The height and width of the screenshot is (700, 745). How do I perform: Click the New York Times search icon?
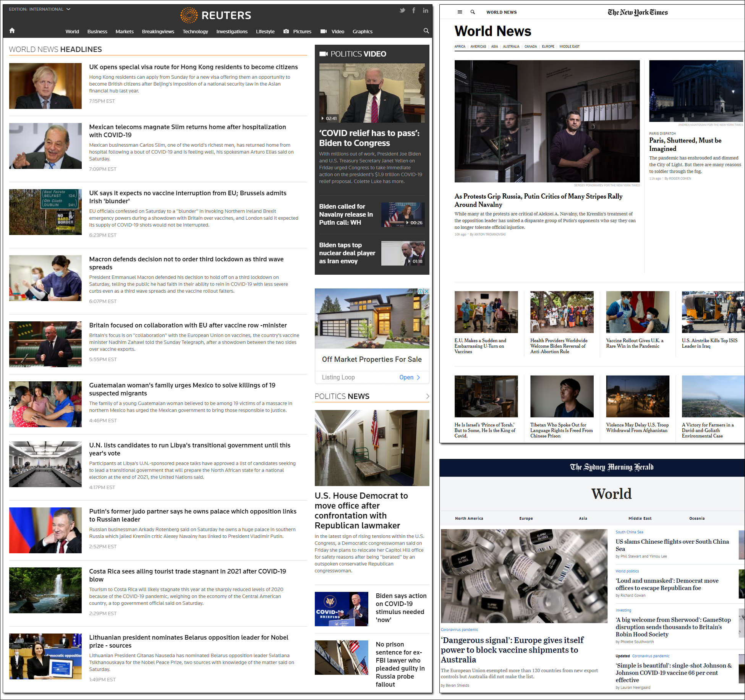pyautogui.click(x=473, y=12)
